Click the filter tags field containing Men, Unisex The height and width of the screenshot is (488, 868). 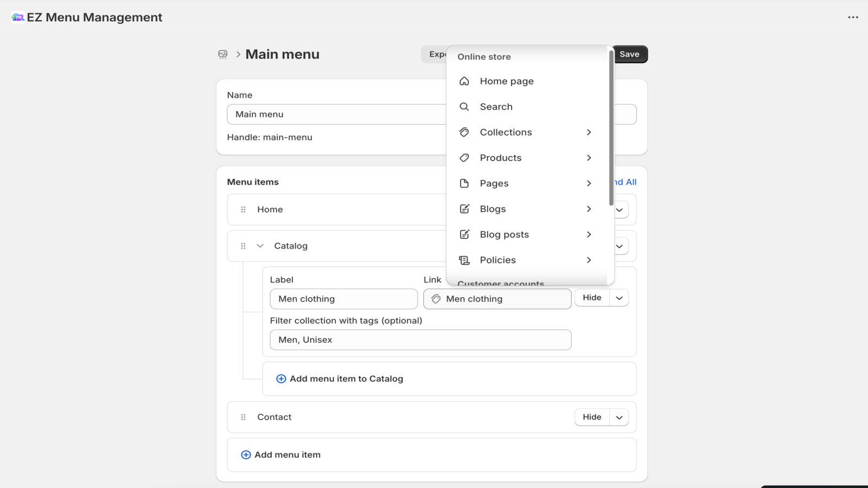420,339
